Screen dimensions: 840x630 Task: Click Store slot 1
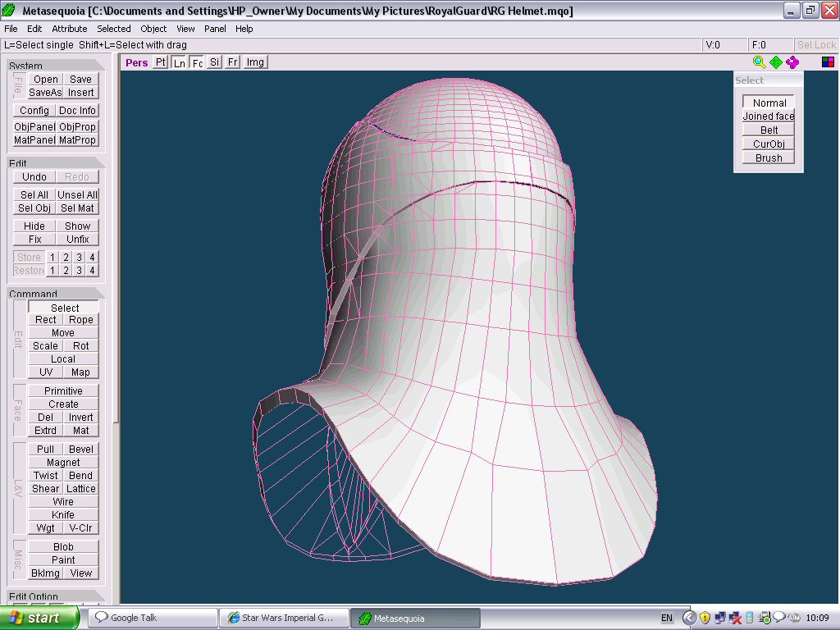click(52, 257)
